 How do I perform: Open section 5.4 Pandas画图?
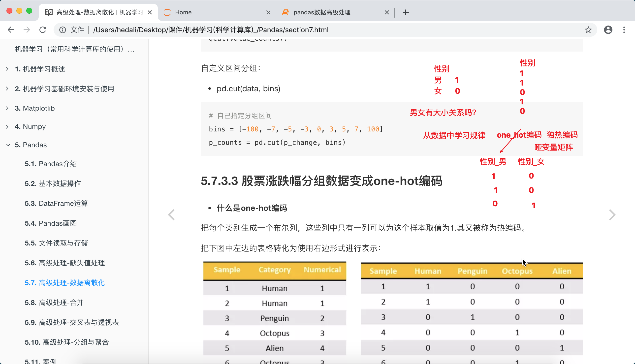click(x=51, y=223)
